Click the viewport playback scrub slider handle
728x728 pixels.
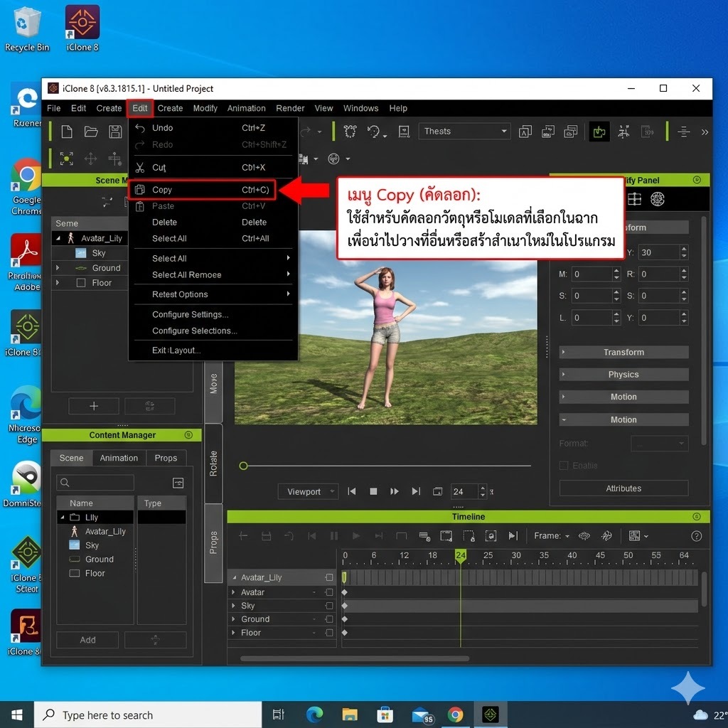click(x=243, y=466)
